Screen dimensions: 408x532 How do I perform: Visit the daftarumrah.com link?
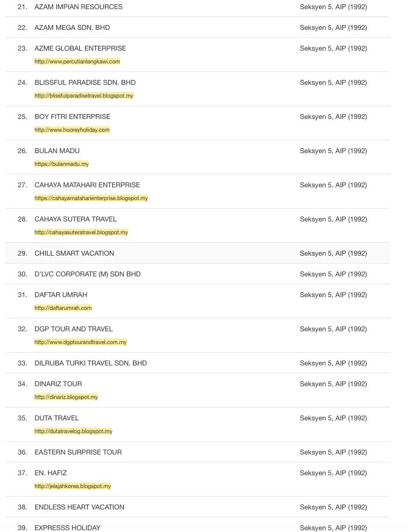click(63, 308)
